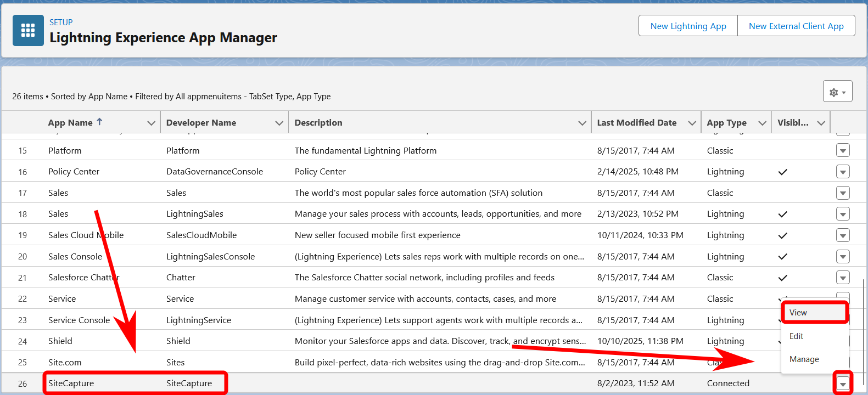Screen dimensions: 868x395
Task: Choose View from the row menu
Action: [815, 313]
